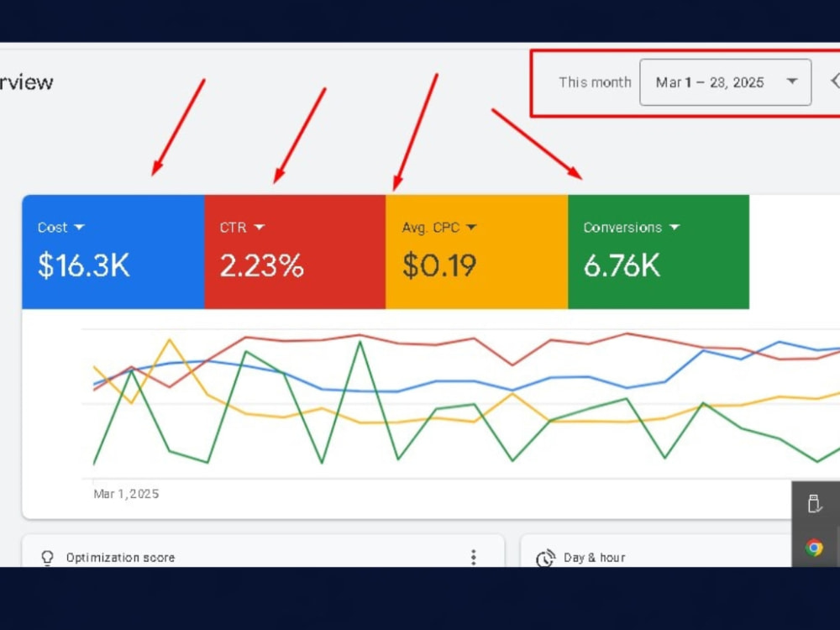Select the blue $16.3K Cost scorecard

[x=113, y=252]
